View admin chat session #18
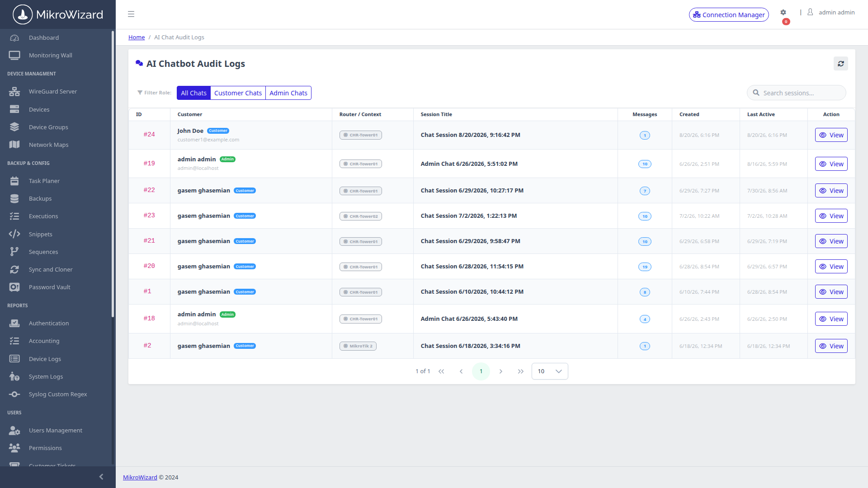The image size is (868, 488). pos(831,319)
